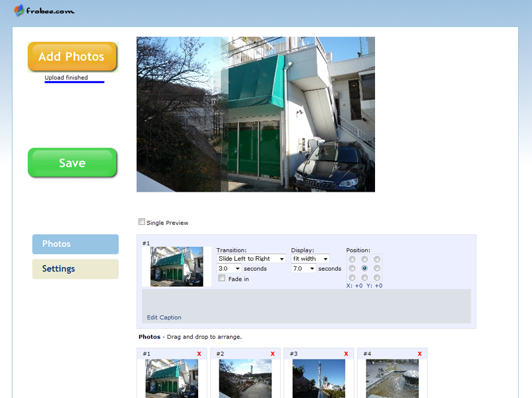532x398 pixels.
Task: Select the top-right position radio button
Action: (377, 259)
